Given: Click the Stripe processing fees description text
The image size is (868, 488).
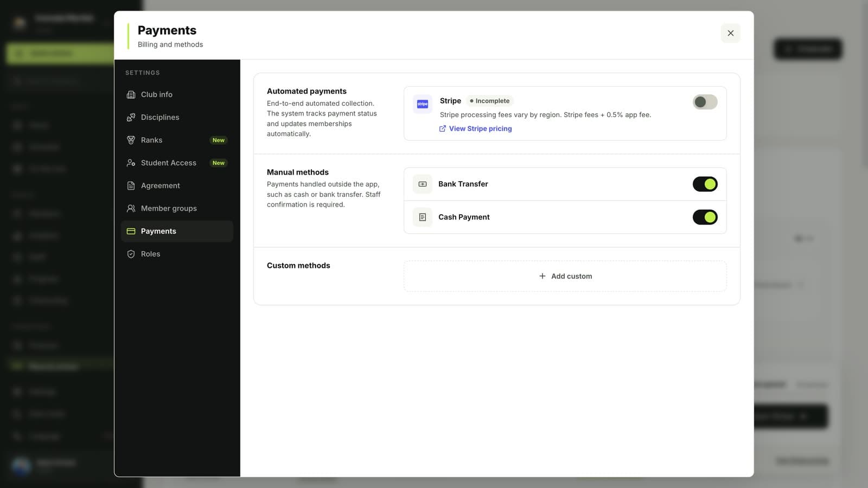Looking at the screenshot, I should (x=545, y=114).
